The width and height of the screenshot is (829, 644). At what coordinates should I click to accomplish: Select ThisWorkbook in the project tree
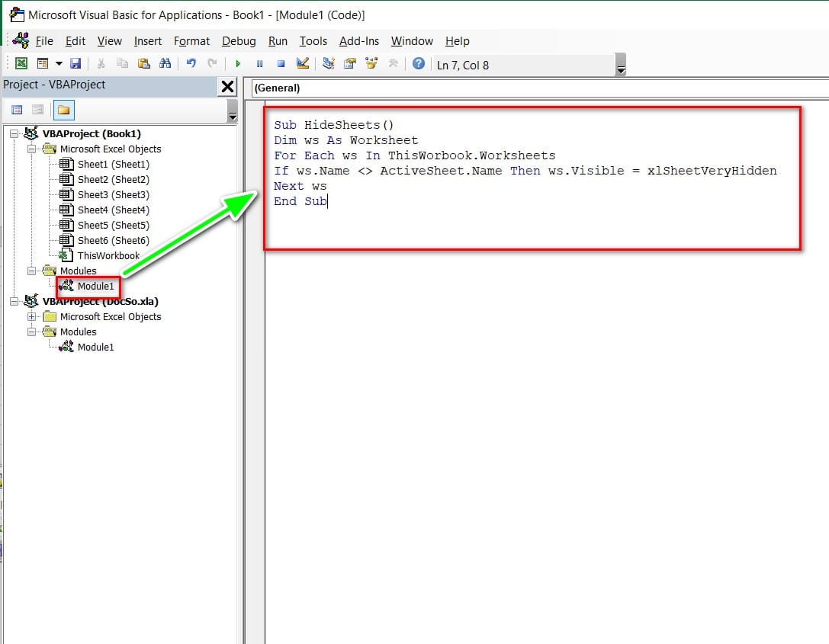108,256
